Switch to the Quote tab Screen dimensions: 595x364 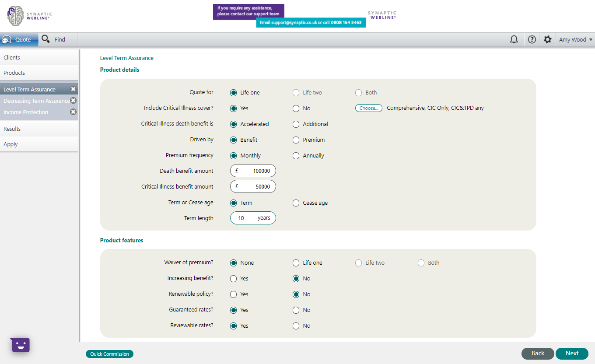tap(19, 39)
